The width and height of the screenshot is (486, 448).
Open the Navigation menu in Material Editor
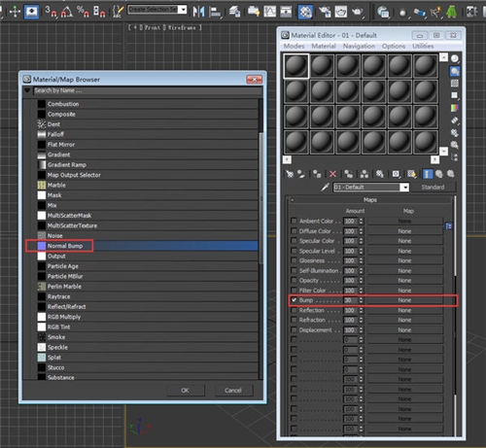(359, 47)
